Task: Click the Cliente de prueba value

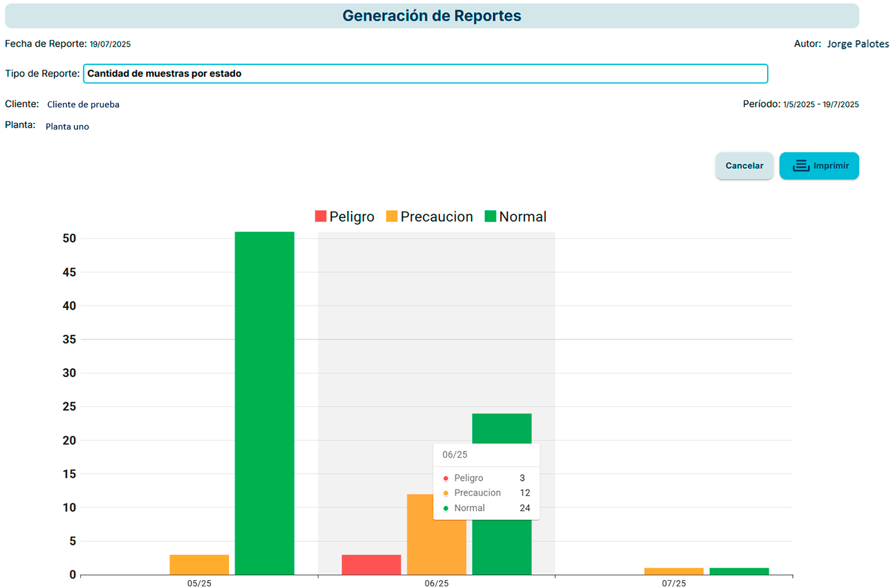Action: [83, 104]
